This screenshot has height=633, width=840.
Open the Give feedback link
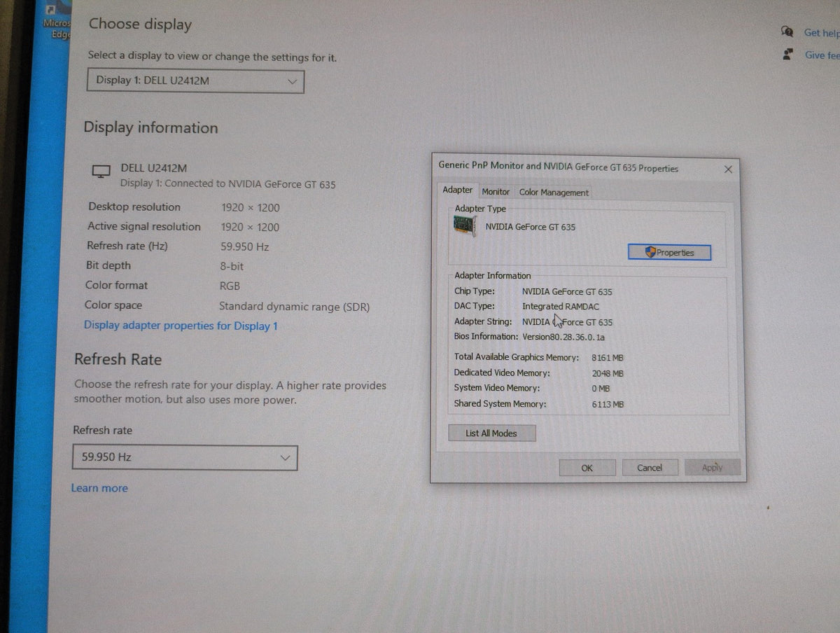(x=822, y=55)
